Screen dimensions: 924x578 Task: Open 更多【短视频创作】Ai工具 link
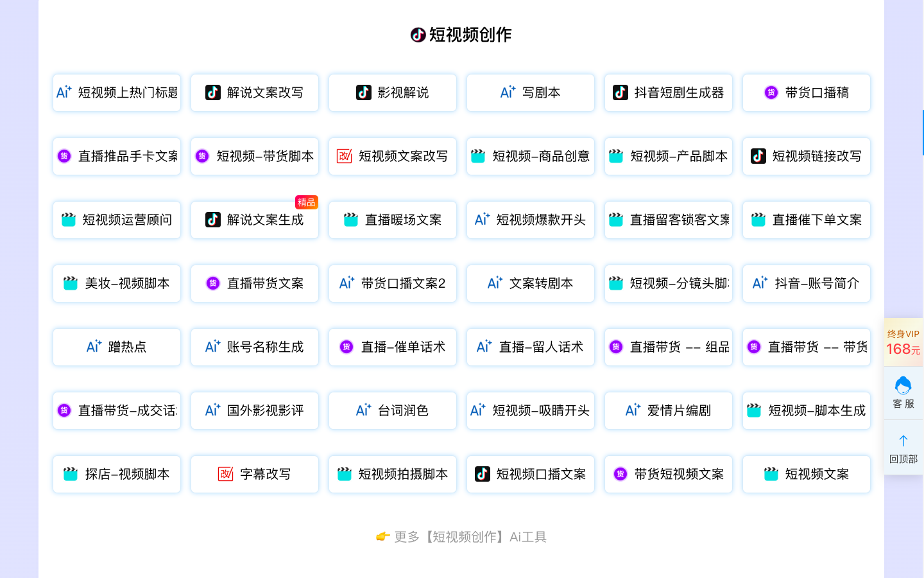[461, 537]
